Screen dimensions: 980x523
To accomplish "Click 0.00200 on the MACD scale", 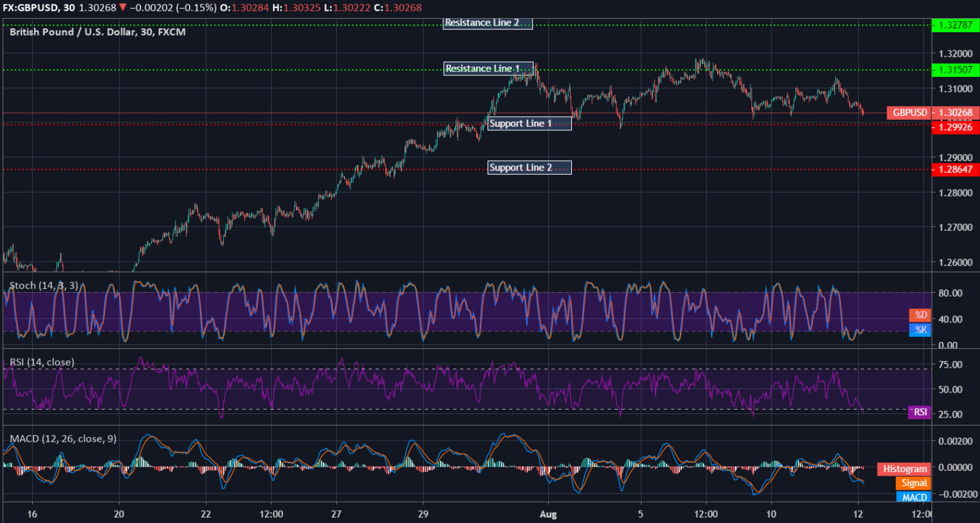I will 956,441.
